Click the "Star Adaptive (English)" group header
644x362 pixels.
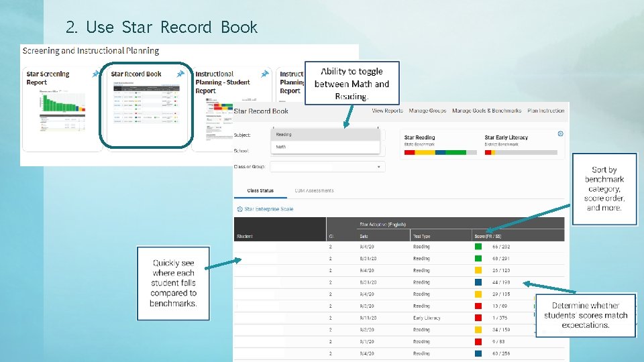click(382, 225)
